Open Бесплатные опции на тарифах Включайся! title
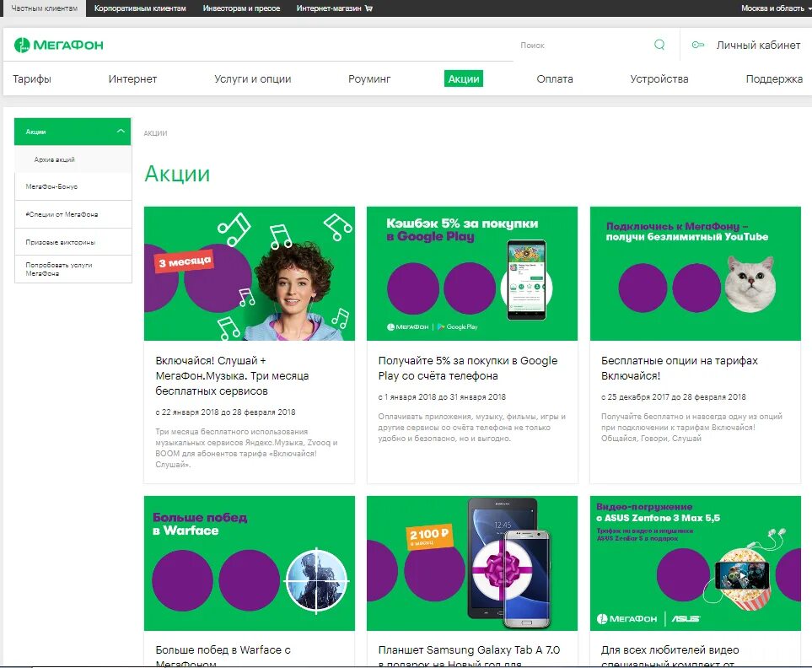Viewport: 812px width, 668px height. click(680, 369)
